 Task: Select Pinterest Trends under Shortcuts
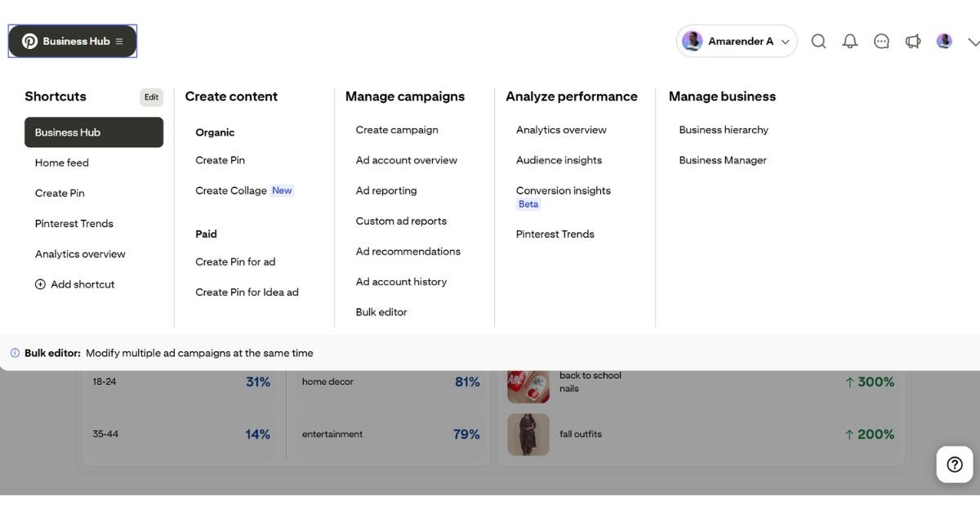point(73,223)
